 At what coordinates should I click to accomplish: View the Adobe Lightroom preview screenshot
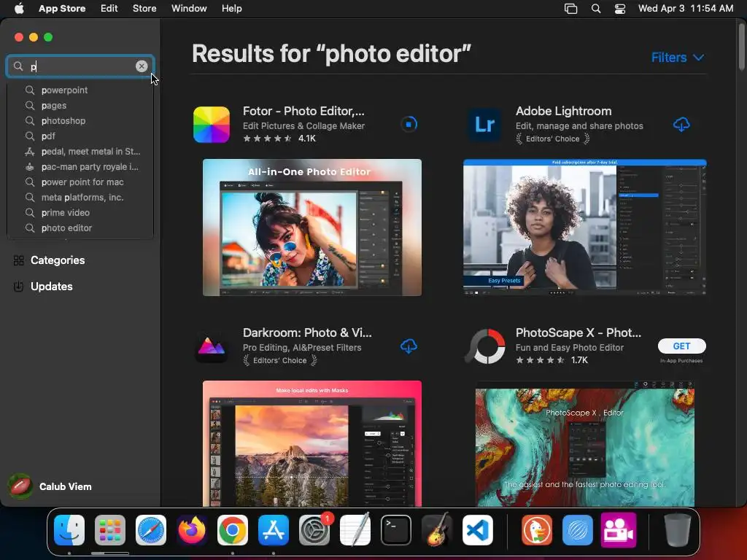click(584, 227)
